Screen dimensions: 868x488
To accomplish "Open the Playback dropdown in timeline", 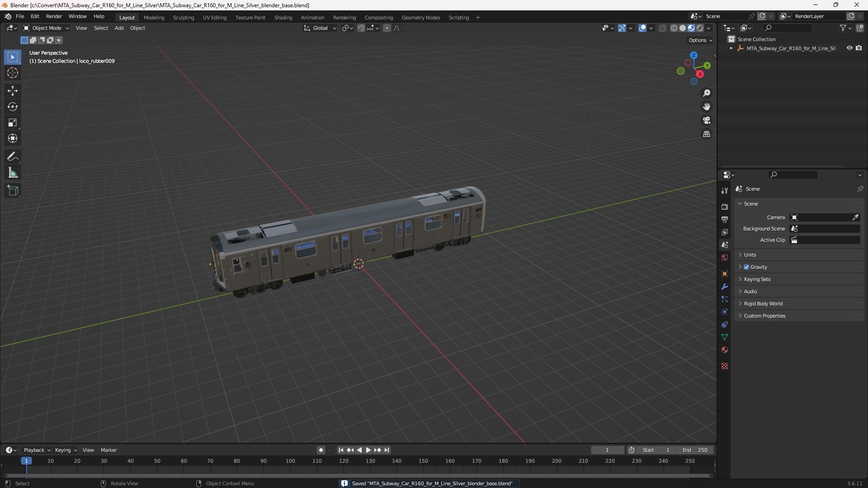I will (37, 450).
